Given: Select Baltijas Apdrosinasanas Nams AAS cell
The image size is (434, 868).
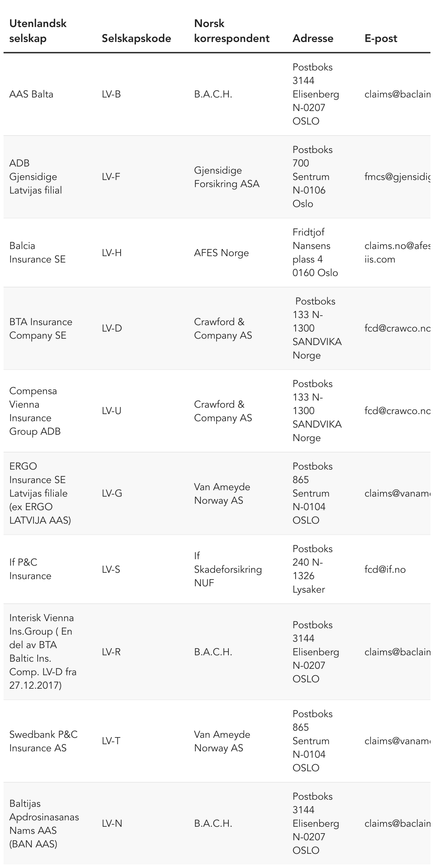Looking at the screenshot, I should click(44, 824).
